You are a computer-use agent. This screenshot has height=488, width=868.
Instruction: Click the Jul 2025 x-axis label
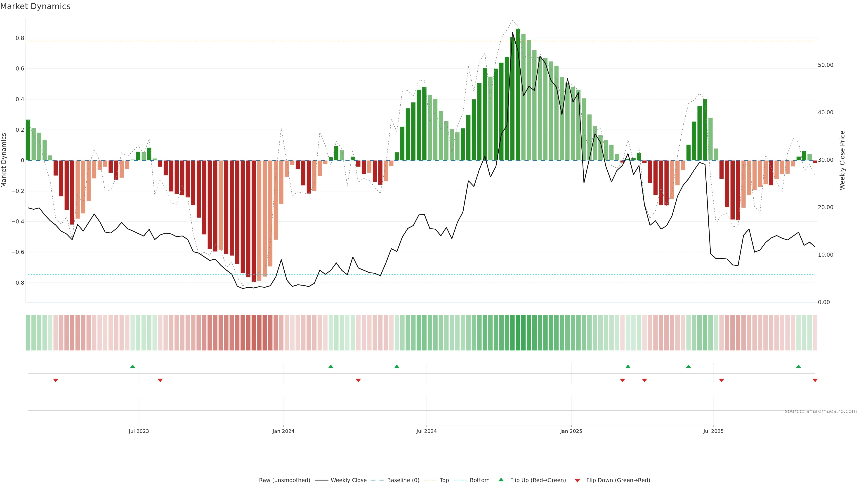coord(713,431)
